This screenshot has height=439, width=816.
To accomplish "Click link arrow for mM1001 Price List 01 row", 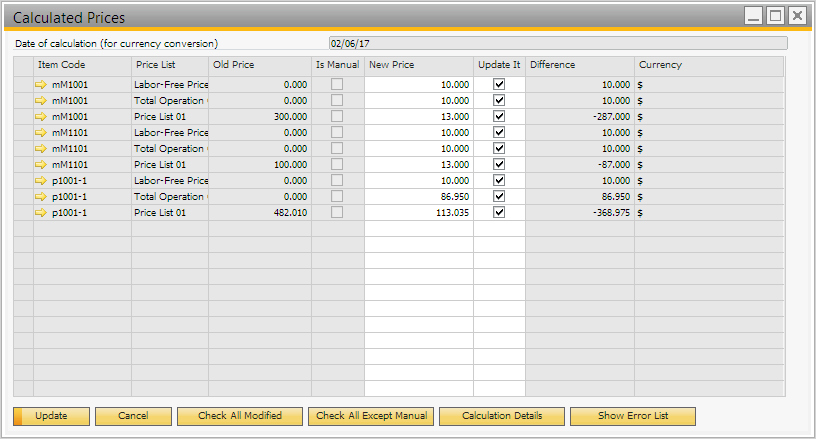I will pyautogui.click(x=41, y=117).
